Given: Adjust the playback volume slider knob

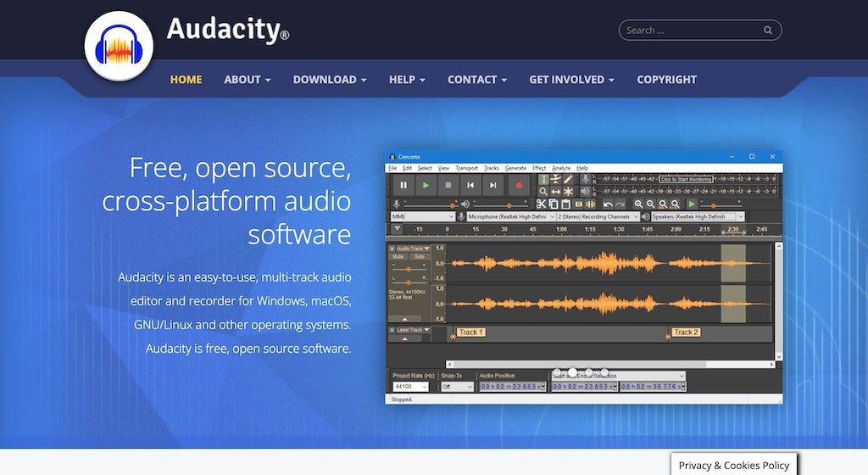Looking at the screenshot, I should [x=509, y=204].
